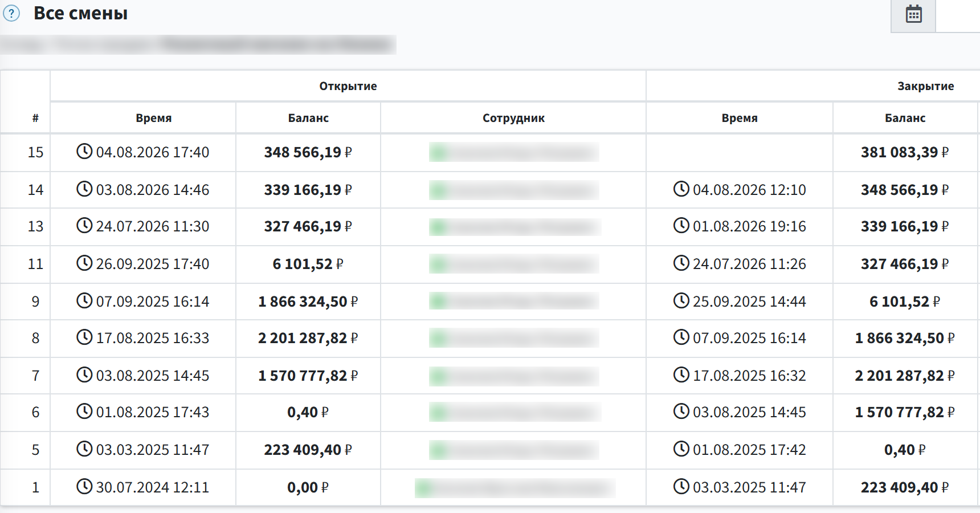The height and width of the screenshot is (513, 980).
Task: Open employee entry in shift 1 row
Action: (515, 488)
